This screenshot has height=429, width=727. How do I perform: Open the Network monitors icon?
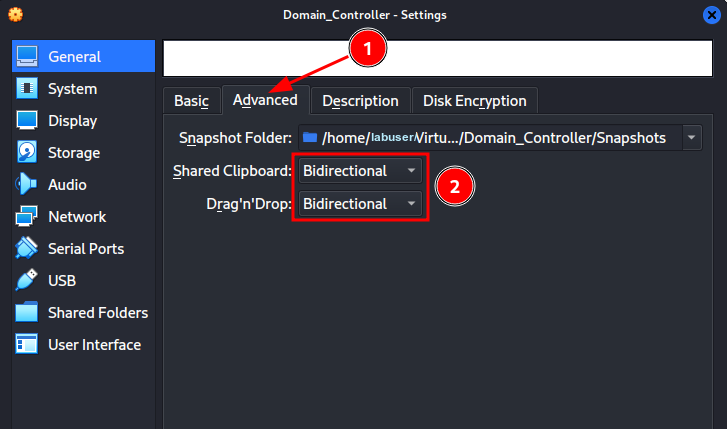(x=27, y=216)
